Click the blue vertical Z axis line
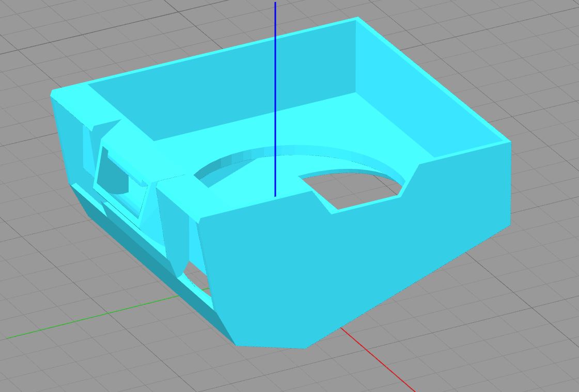This screenshot has height=392, width=579. (x=275, y=99)
